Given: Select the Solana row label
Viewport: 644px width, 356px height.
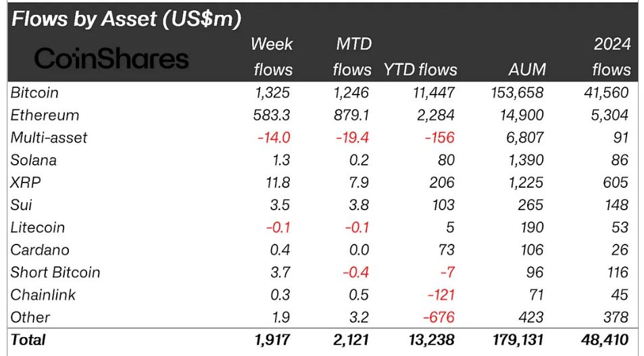Looking at the screenshot, I should (34, 160).
